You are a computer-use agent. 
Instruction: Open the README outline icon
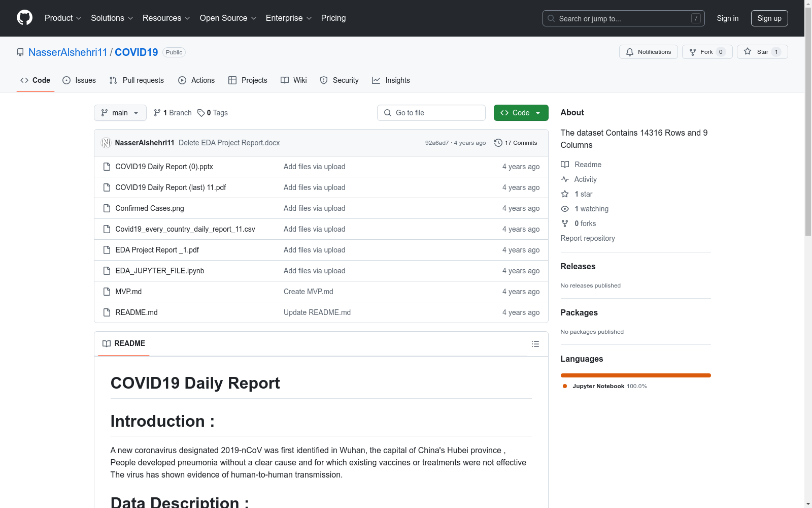click(535, 344)
